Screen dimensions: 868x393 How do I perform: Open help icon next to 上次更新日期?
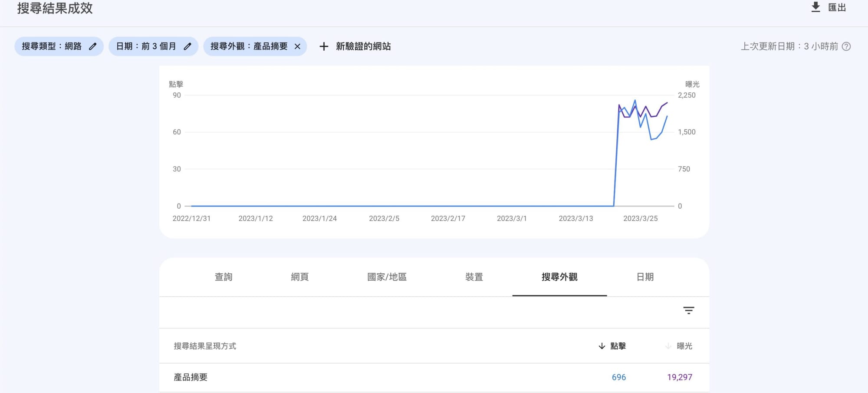click(846, 46)
